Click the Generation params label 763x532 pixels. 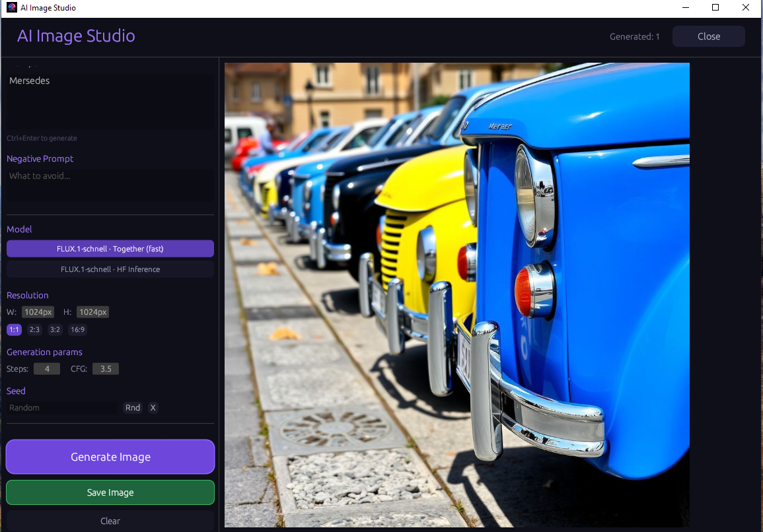44,352
